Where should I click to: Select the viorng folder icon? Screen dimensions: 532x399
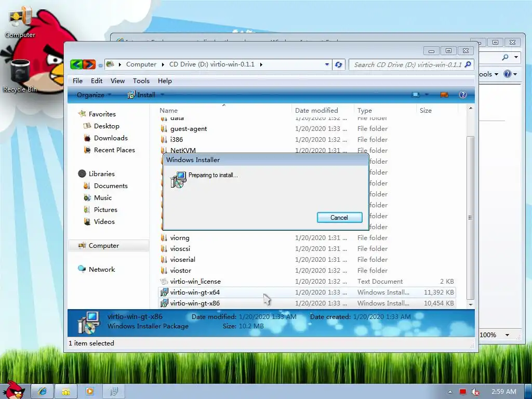(x=164, y=237)
